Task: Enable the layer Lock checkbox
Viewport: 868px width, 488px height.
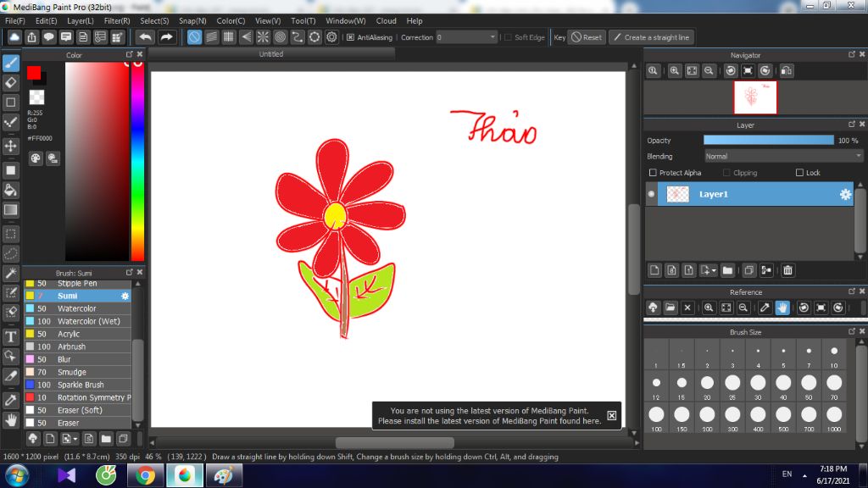Action: 799,173
